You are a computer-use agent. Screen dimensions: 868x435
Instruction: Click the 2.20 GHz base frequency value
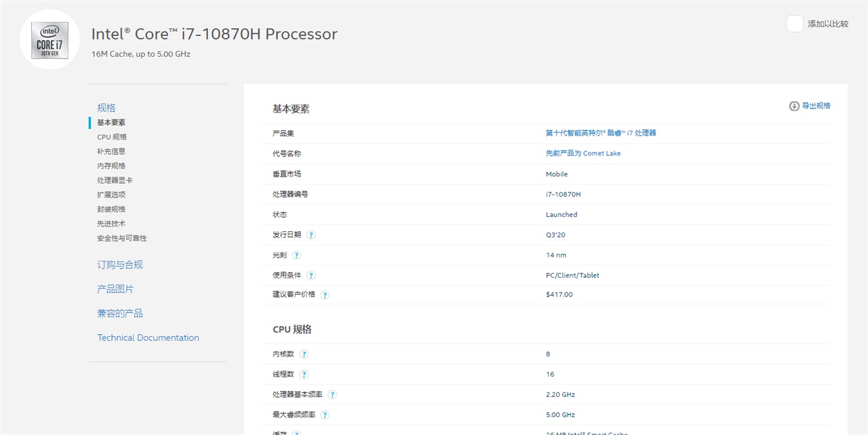tap(561, 395)
